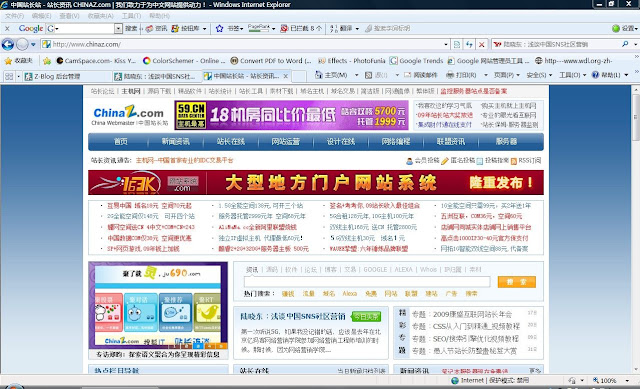Expand the 按钮库 dropdown arrow
Image resolution: width=640 pixels, height=389 pixels.
204,29
